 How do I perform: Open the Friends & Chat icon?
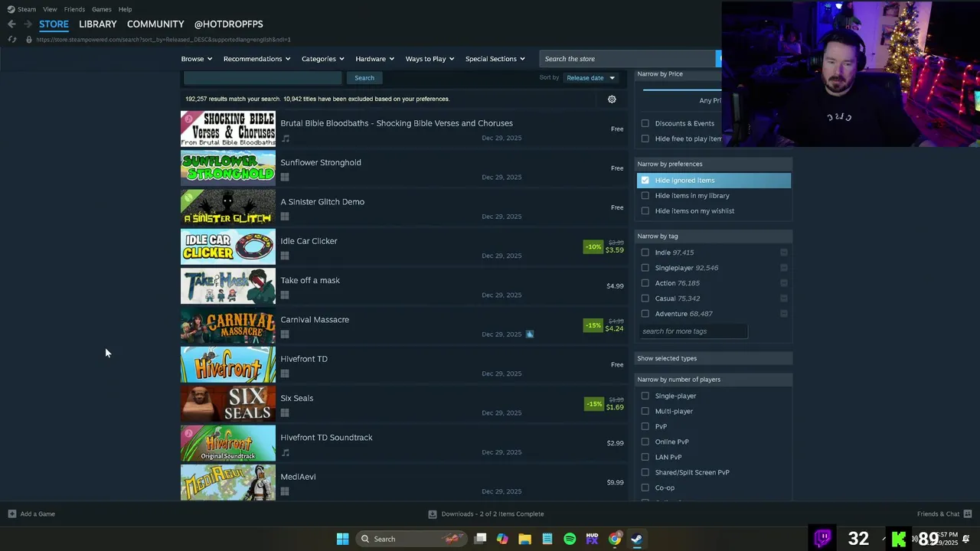coord(968,514)
